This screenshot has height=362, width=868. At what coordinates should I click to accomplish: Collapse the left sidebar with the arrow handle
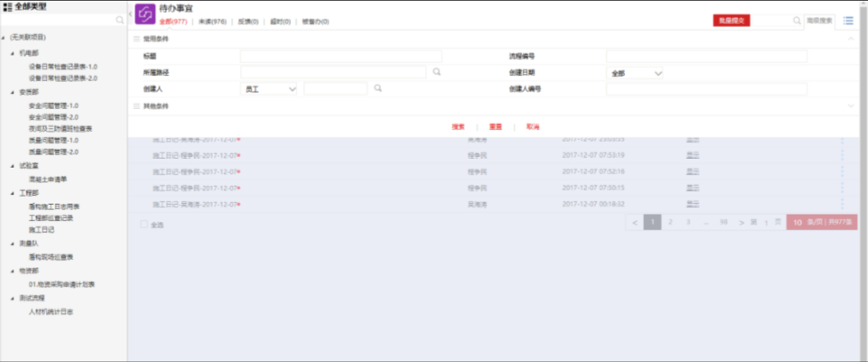(x=130, y=13)
